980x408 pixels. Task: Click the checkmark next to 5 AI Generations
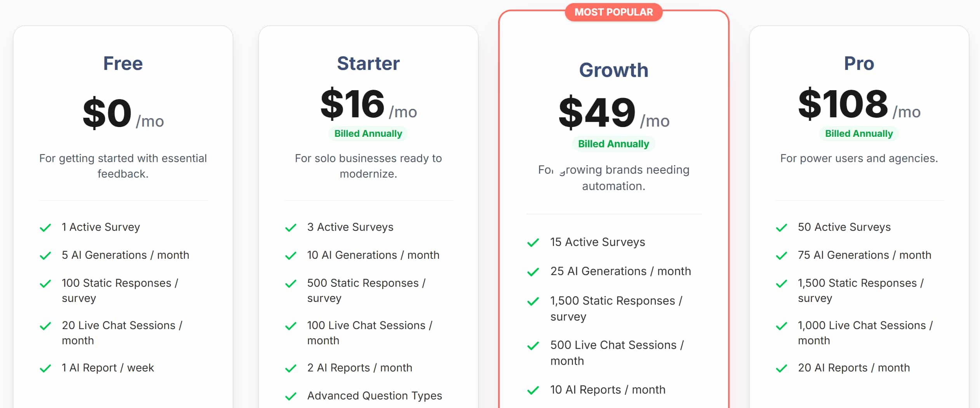(45, 256)
